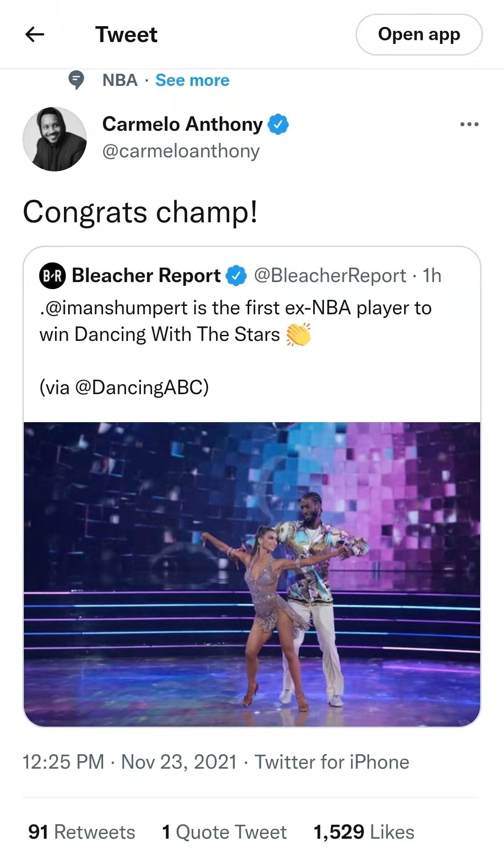Open the 1 Quote Tweet list
The height and width of the screenshot is (863, 504).
224,832
